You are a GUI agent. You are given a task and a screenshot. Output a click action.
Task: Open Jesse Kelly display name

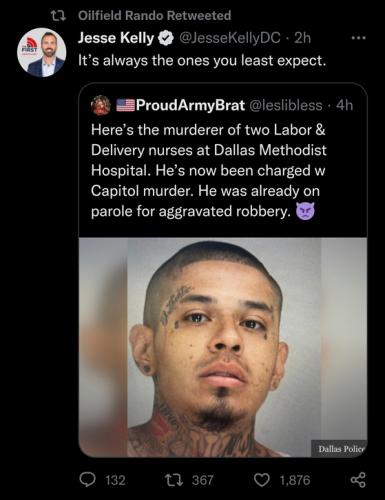pos(116,38)
